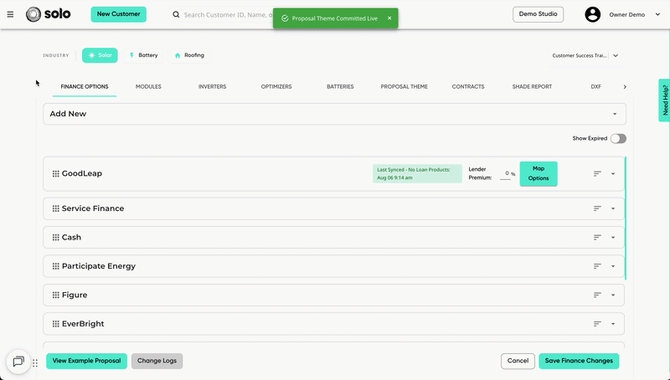Select the Solar industry
The width and height of the screenshot is (670, 380).
[100, 55]
